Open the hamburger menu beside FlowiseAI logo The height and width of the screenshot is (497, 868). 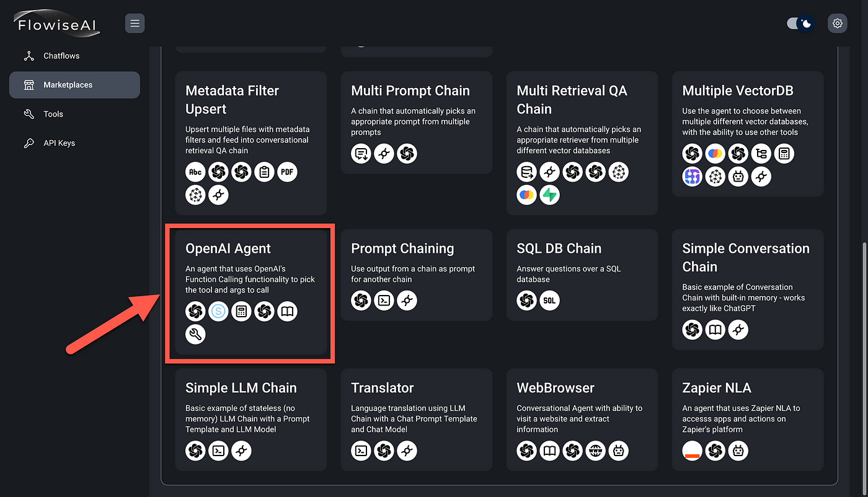pos(135,23)
